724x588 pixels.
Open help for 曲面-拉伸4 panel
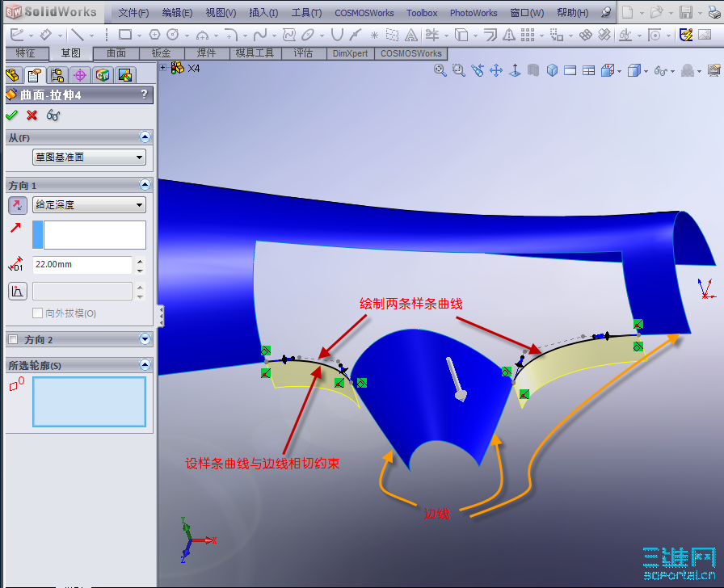[144, 94]
